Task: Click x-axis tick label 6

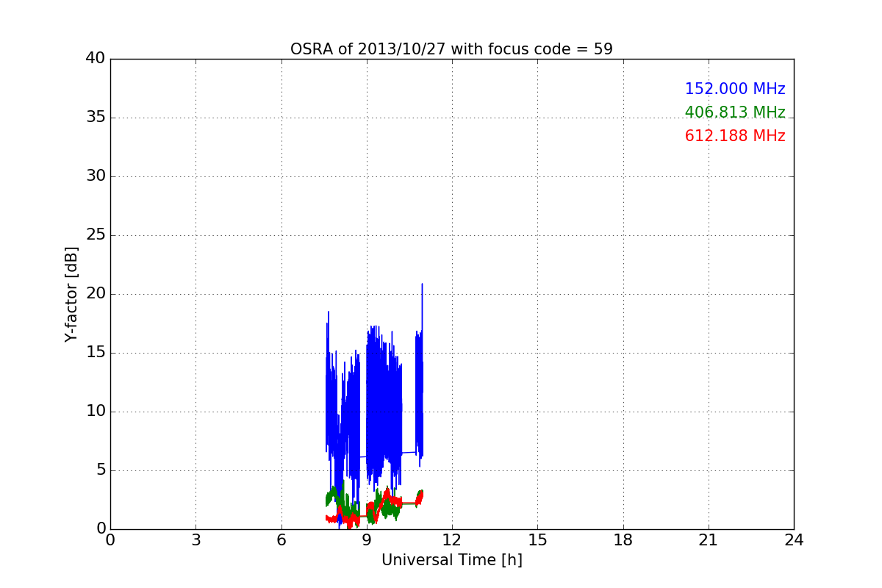Action: [x=282, y=540]
